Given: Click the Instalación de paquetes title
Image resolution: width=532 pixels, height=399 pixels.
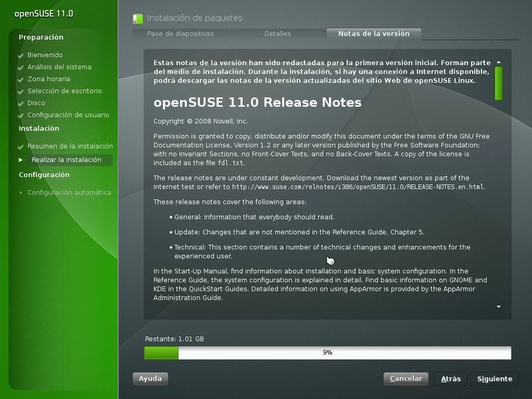Looking at the screenshot, I should click(x=194, y=18).
